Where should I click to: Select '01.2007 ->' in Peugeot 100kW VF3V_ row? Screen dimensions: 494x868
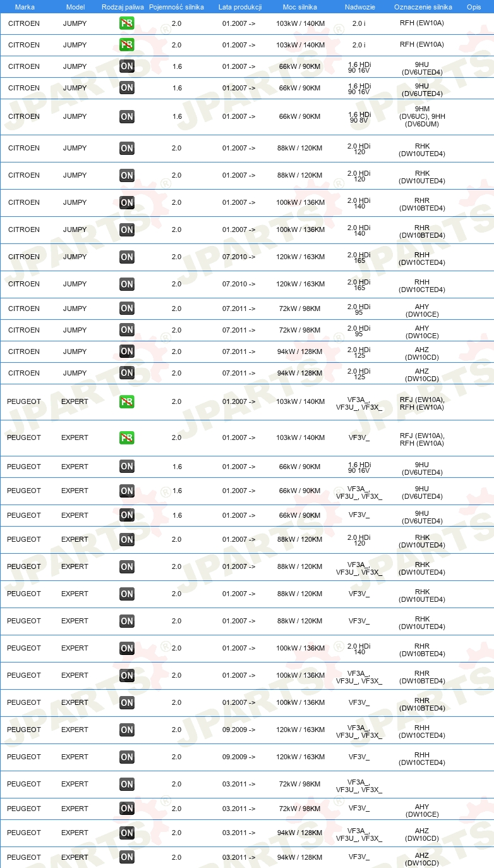coord(239,702)
